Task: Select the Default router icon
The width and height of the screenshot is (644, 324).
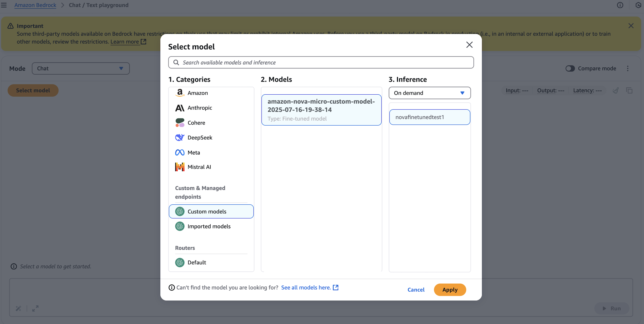Action: pyautogui.click(x=180, y=263)
